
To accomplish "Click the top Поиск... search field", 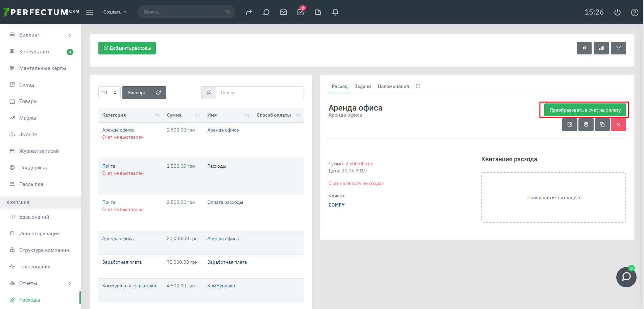I will (186, 12).
